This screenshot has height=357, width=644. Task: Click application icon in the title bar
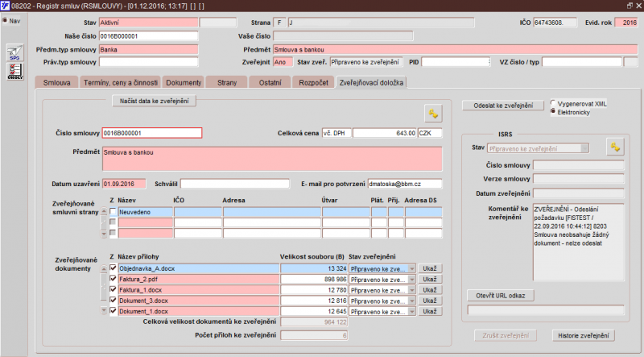click(x=5, y=6)
